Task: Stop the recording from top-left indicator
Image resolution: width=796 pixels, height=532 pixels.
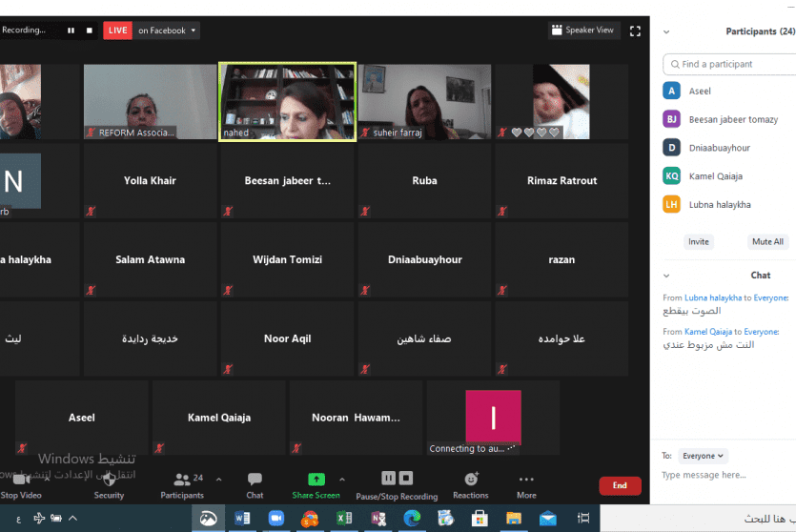Action: pos(90,31)
